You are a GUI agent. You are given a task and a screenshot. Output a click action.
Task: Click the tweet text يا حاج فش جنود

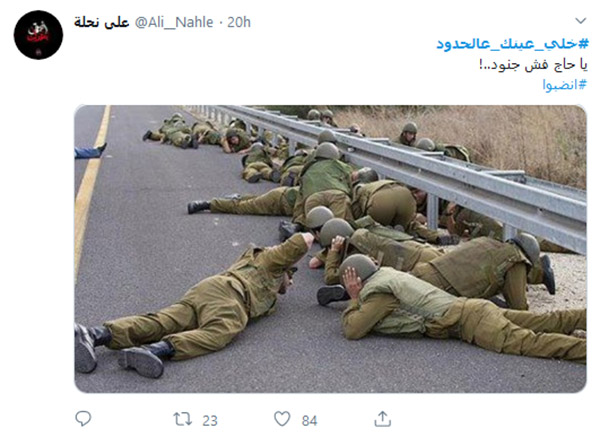tap(533, 64)
